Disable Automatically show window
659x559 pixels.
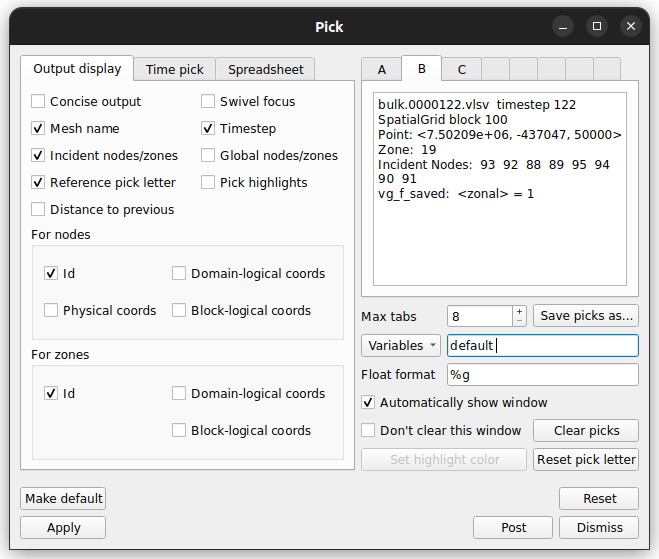[369, 402]
